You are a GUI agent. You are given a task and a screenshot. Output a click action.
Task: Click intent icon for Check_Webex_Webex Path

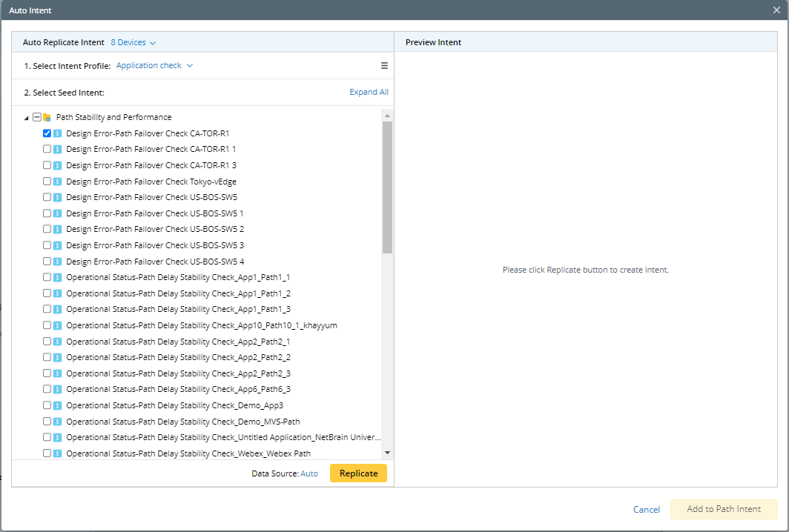(x=57, y=453)
